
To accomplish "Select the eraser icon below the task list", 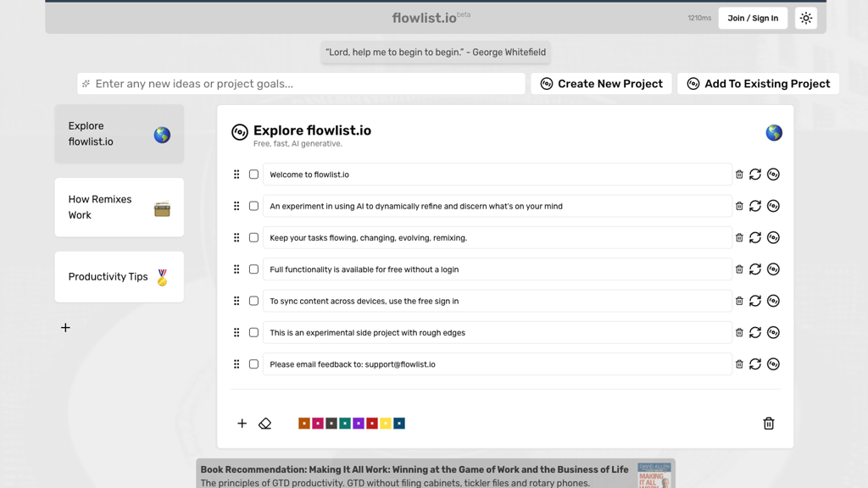I will (x=264, y=423).
